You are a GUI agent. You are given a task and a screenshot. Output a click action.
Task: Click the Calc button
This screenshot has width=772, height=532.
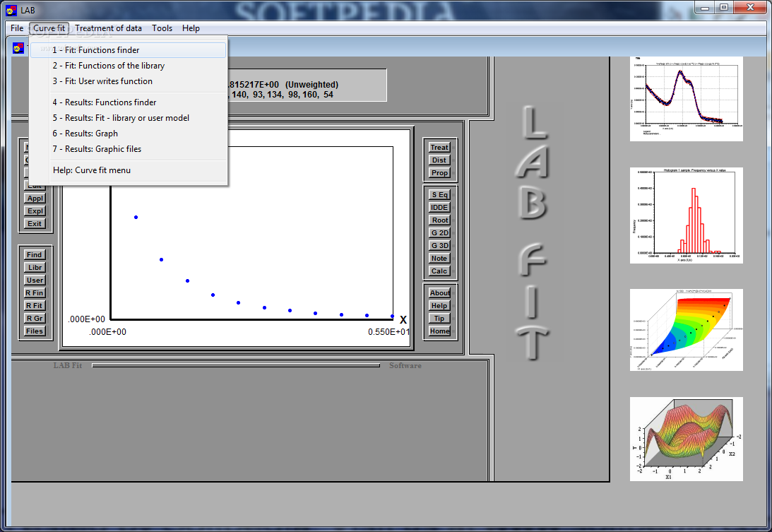(439, 271)
